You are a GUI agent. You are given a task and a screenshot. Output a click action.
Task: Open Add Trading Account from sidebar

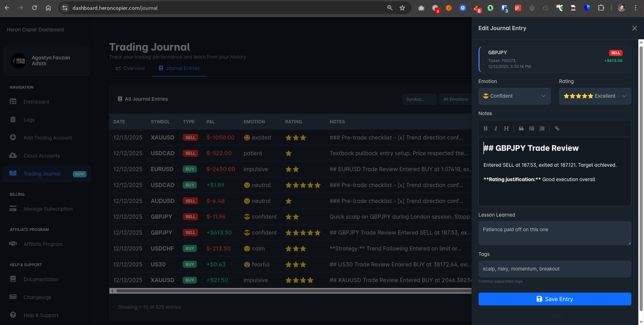tap(47, 138)
